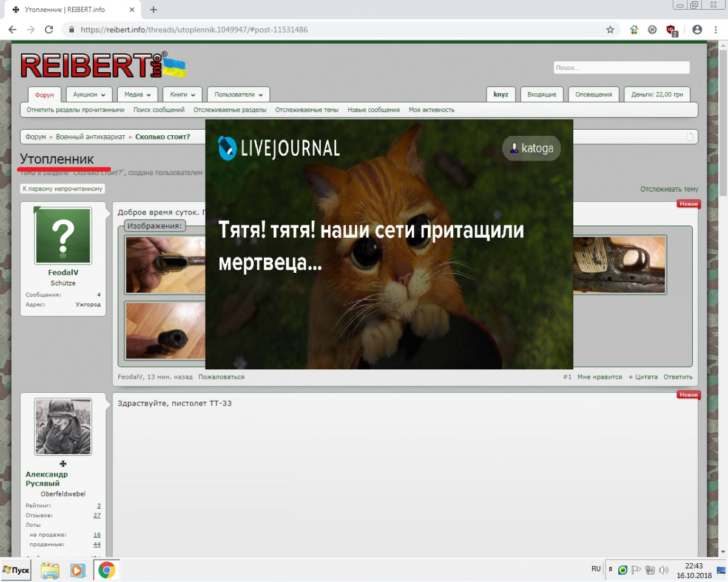Open FeodalV username link
This screenshot has height=582, width=728.
point(63,273)
